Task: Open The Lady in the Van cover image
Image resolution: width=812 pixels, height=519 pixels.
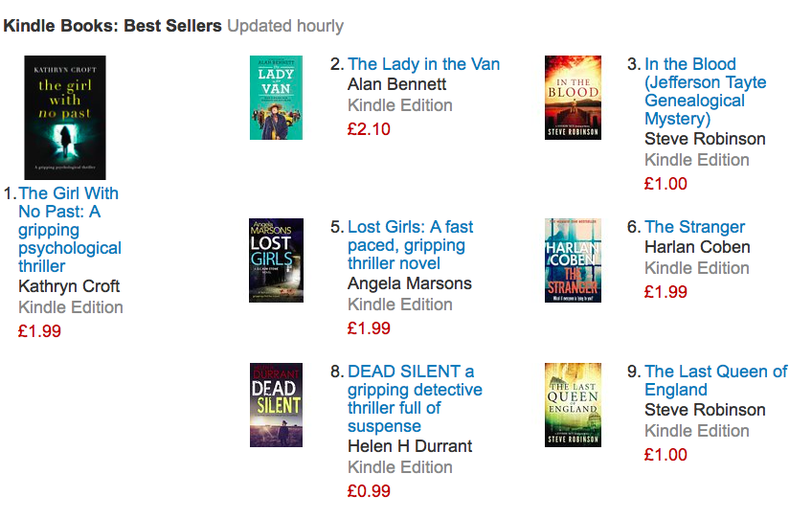Action: point(276,97)
